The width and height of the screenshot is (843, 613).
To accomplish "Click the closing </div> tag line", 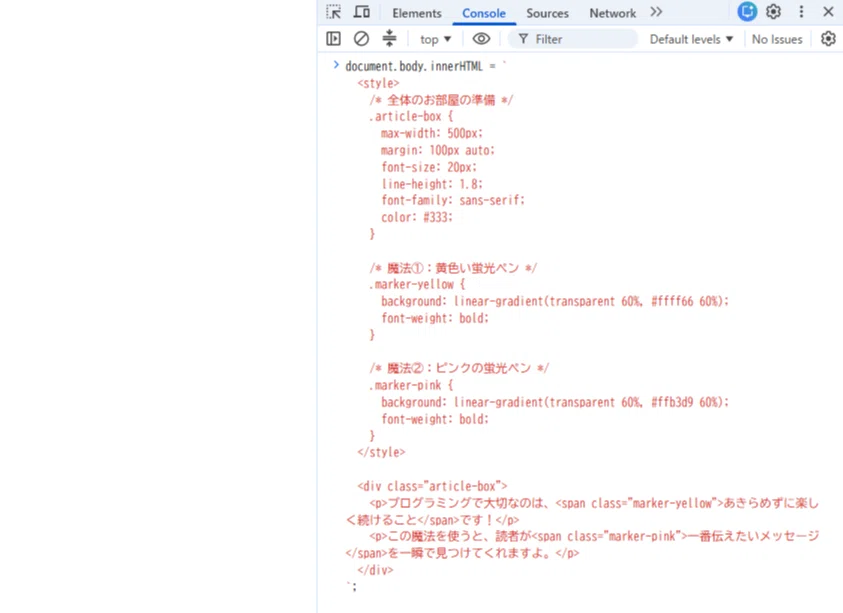I will [375, 570].
